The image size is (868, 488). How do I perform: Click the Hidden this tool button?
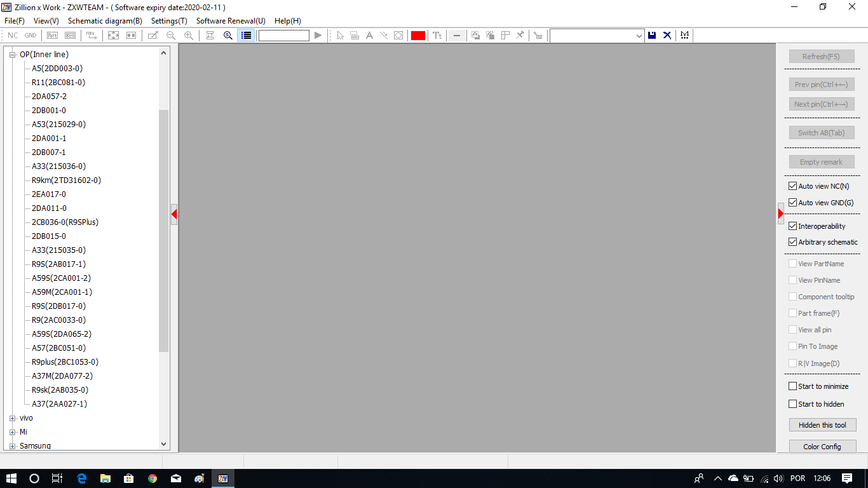coord(822,425)
